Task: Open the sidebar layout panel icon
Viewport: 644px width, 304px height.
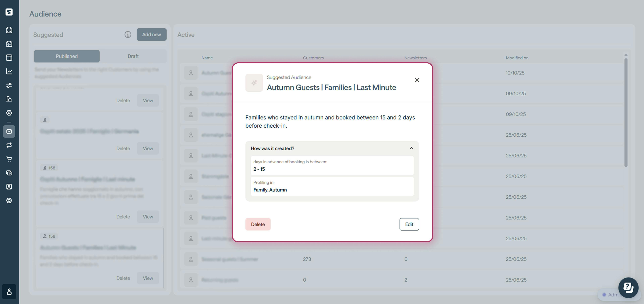Action: pyautogui.click(x=9, y=58)
